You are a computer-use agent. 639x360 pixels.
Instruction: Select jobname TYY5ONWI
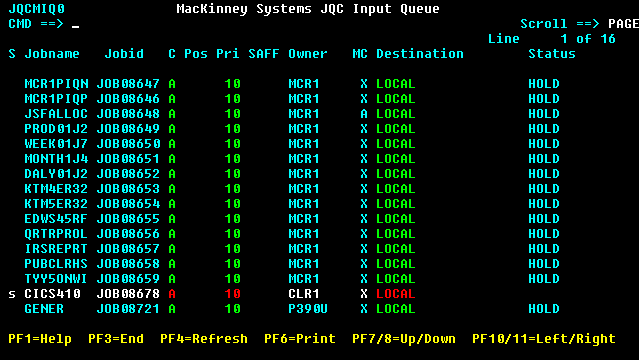click(56, 279)
